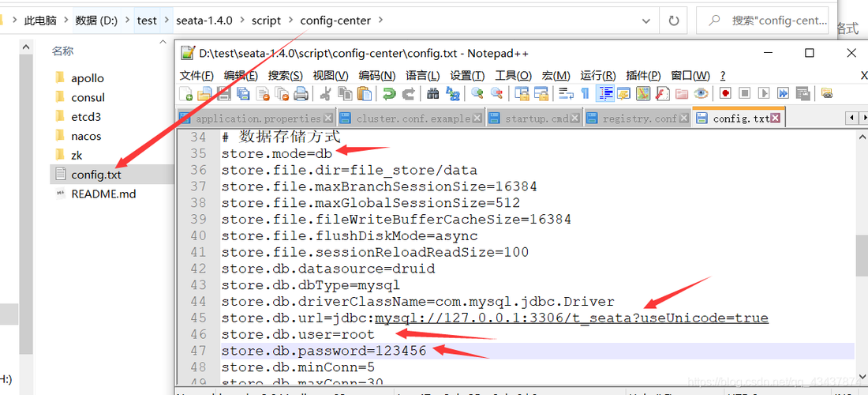This screenshot has height=395, width=868.
Task: Click the User defined language icon
Action: (x=624, y=94)
